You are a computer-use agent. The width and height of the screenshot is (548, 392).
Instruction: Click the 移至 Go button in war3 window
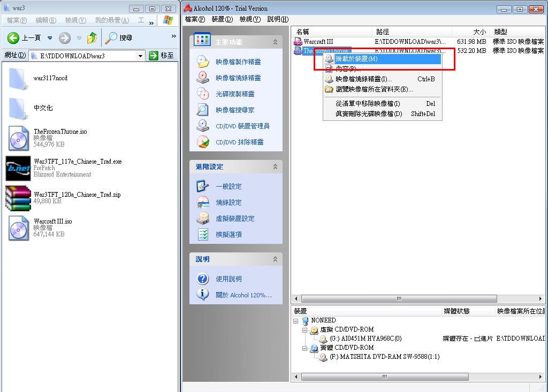click(161, 56)
